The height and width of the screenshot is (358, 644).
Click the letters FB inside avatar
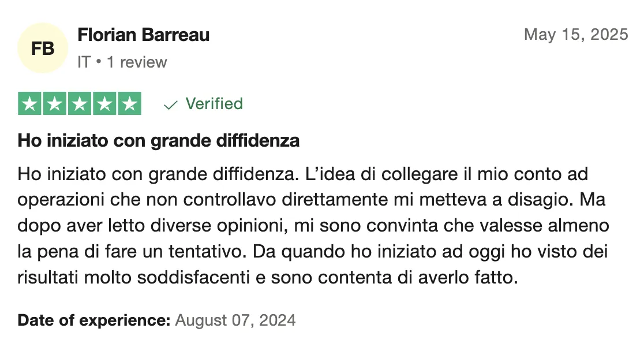[x=43, y=49]
